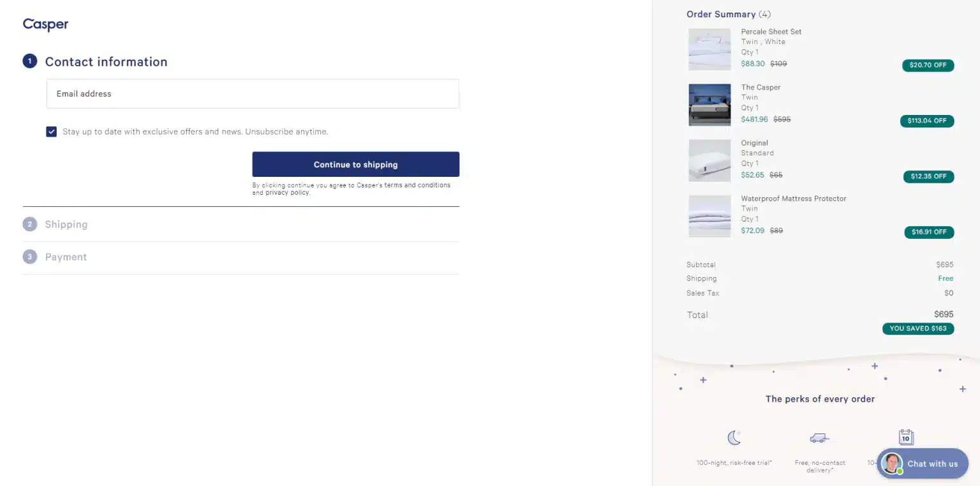Expand the Payment section
Image resolution: width=980 pixels, height=486 pixels.
point(66,257)
